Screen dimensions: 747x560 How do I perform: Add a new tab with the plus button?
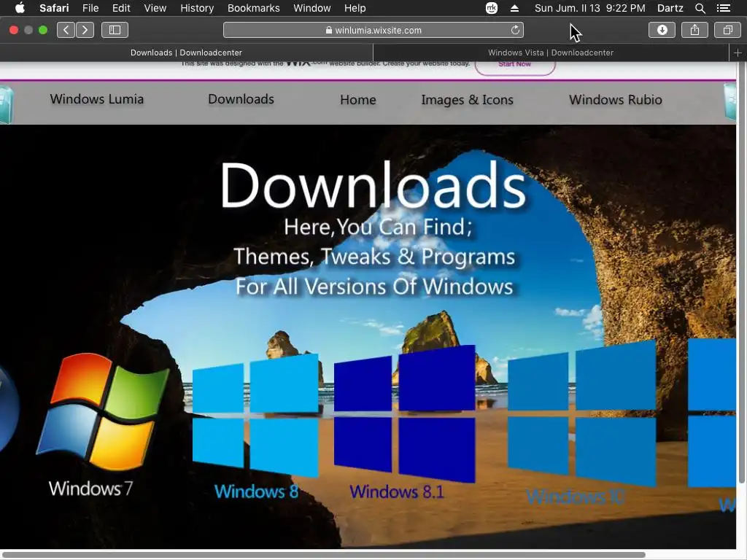(x=738, y=52)
